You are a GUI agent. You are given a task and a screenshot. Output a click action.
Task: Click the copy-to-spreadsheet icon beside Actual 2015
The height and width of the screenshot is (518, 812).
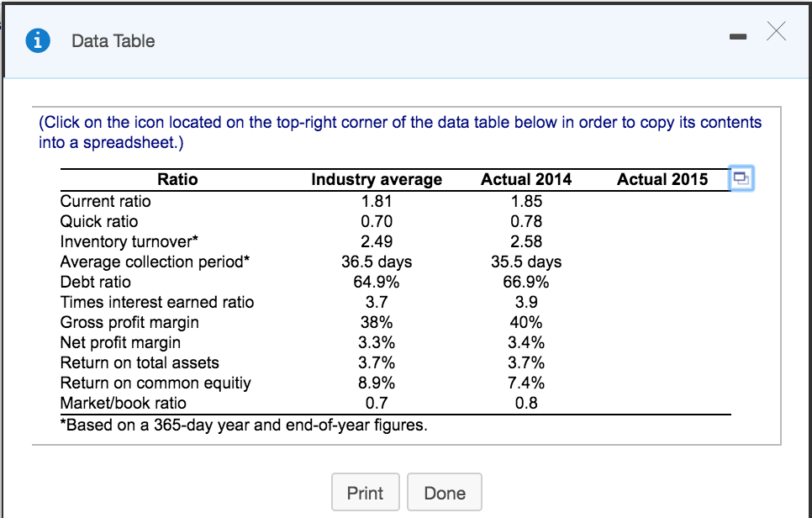(741, 179)
